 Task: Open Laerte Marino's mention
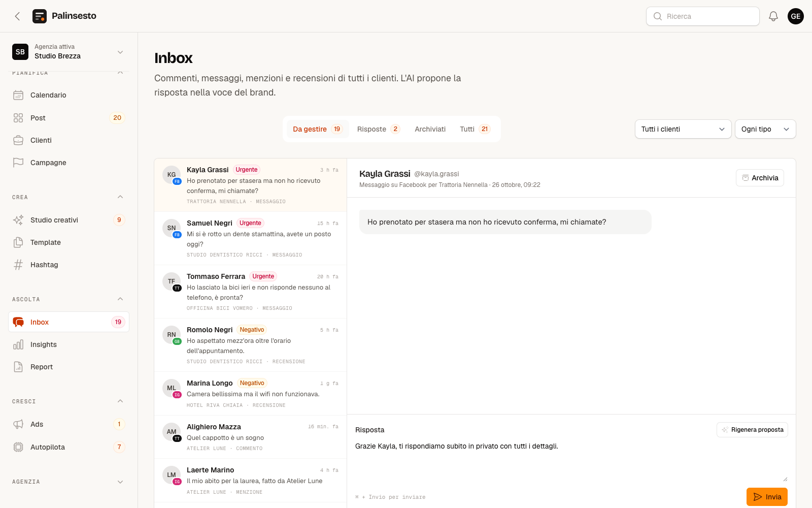[x=251, y=481]
